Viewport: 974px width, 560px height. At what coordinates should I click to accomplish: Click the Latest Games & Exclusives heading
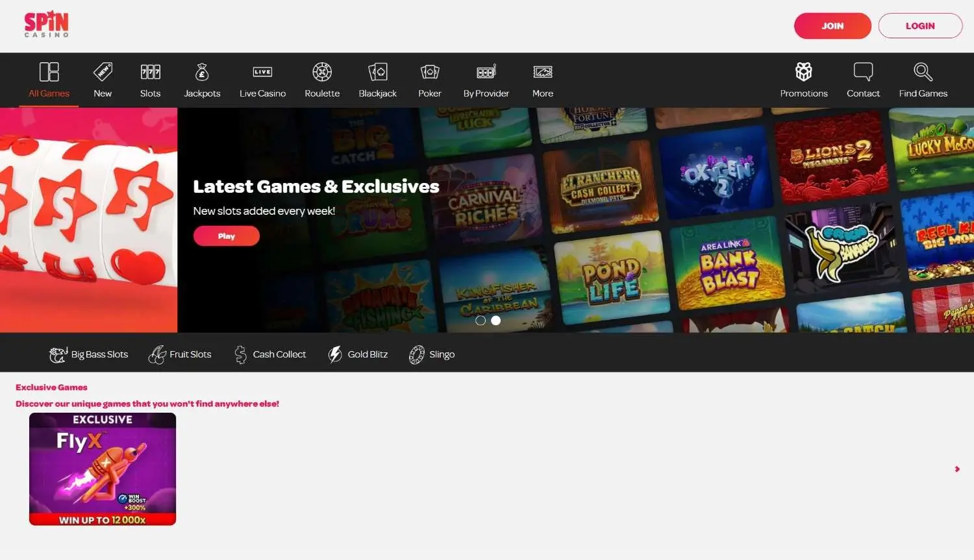316,187
